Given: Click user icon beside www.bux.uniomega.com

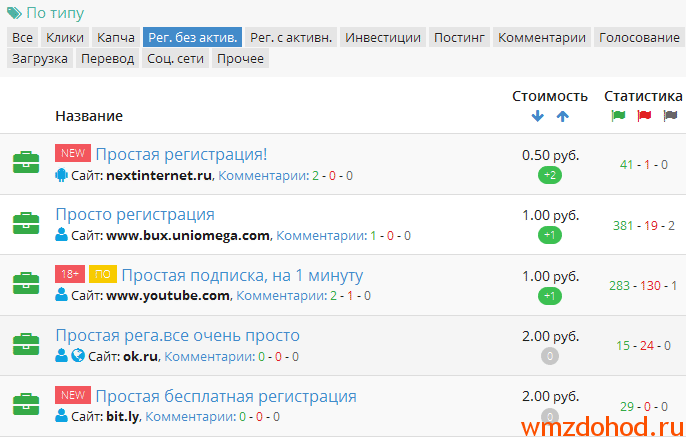Looking at the screenshot, I should click(61, 235).
